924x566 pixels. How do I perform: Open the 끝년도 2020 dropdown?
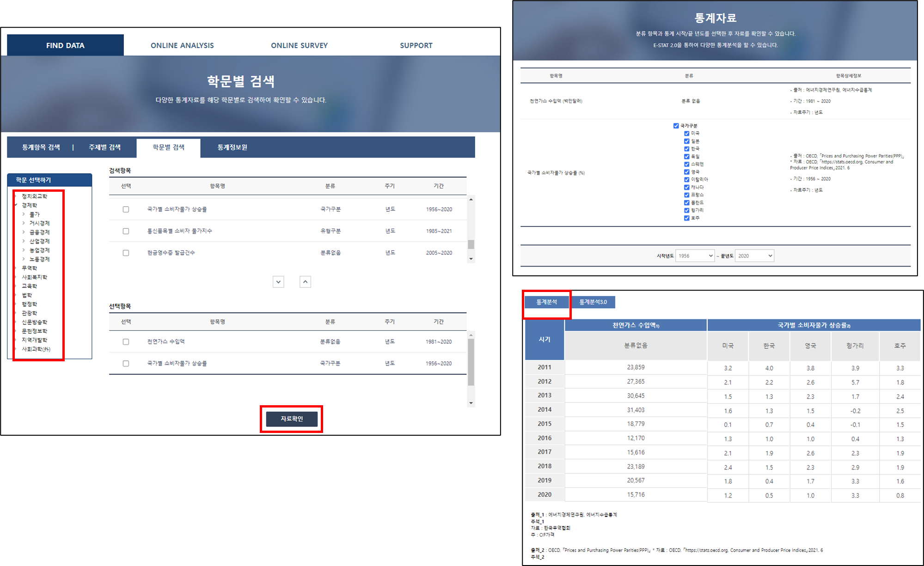(754, 256)
